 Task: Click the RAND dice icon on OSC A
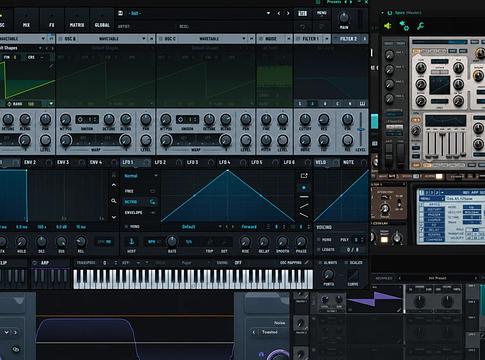pyautogui.click(x=9, y=104)
